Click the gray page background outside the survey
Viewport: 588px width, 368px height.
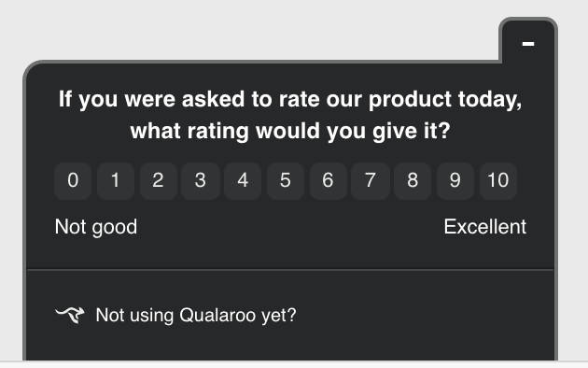coord(225,26)
